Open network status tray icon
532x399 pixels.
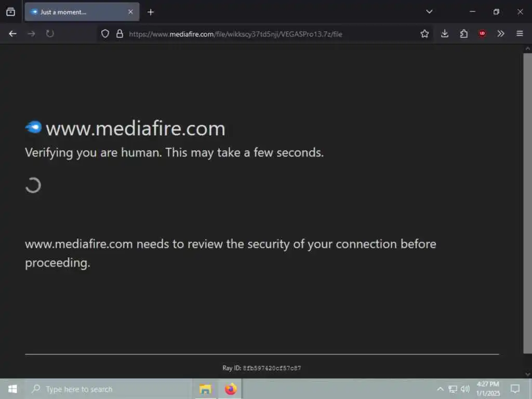tap(453, 389)
